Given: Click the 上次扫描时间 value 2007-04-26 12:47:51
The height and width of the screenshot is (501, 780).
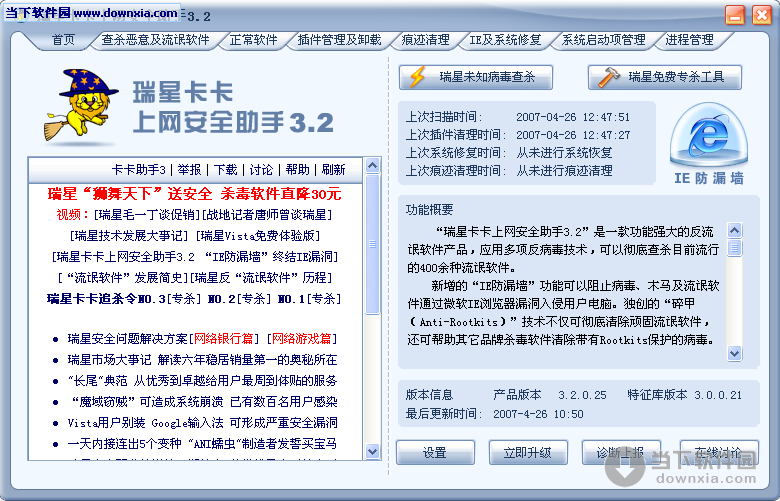Looking at the screenshot, I should (573, 117).
